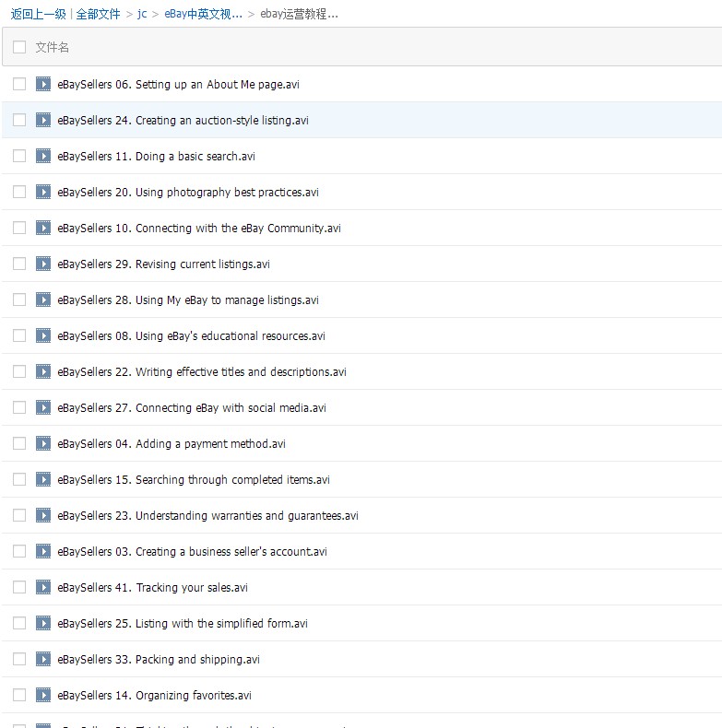This screenshot has width=722, height=728.
Task: Open file eBaySellers 03. Creating a business seller's account.avi
Action: tap(193, 552)
